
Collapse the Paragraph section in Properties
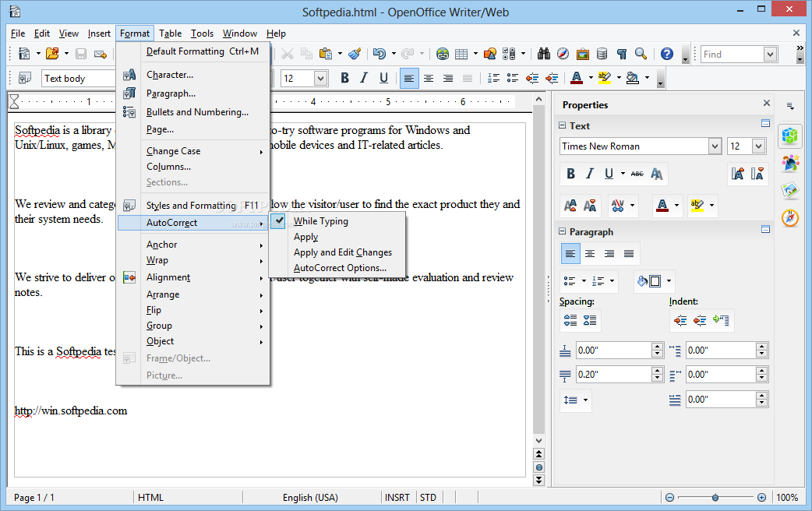(563, 232)
